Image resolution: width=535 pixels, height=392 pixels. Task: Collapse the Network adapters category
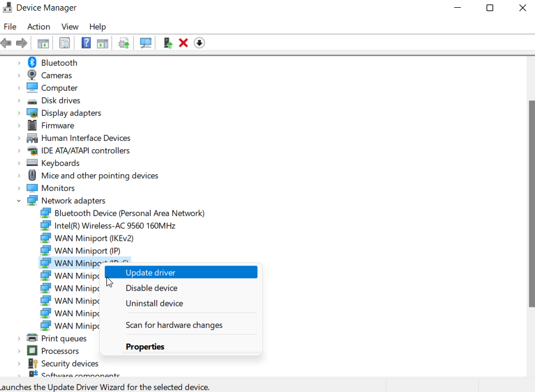[19, 201]
